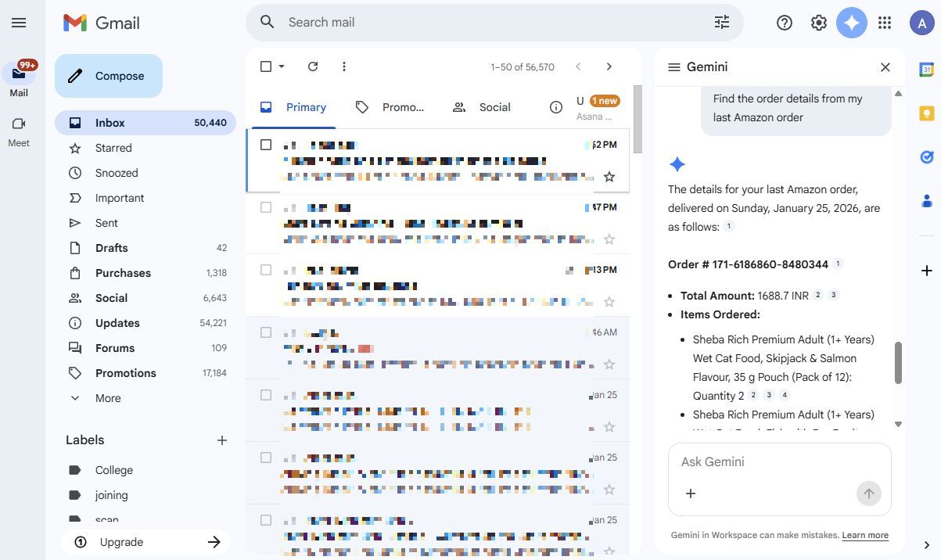Open the Support help icon
The width and height of the screenshot is (941, 560).
coord(785,23)
